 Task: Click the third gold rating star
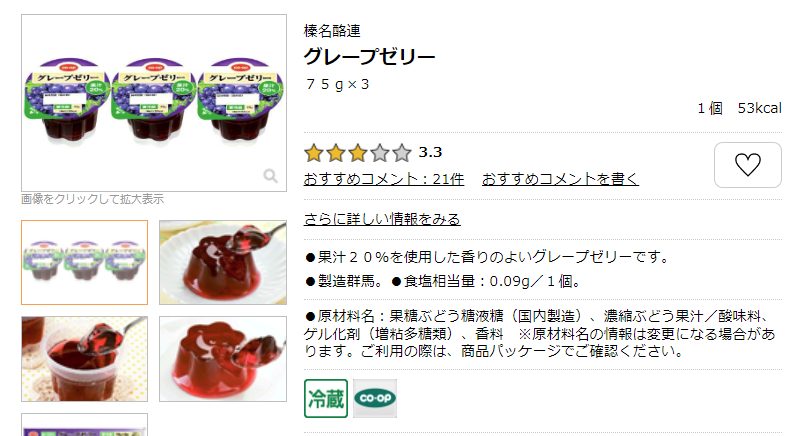[x=358, y=153]
